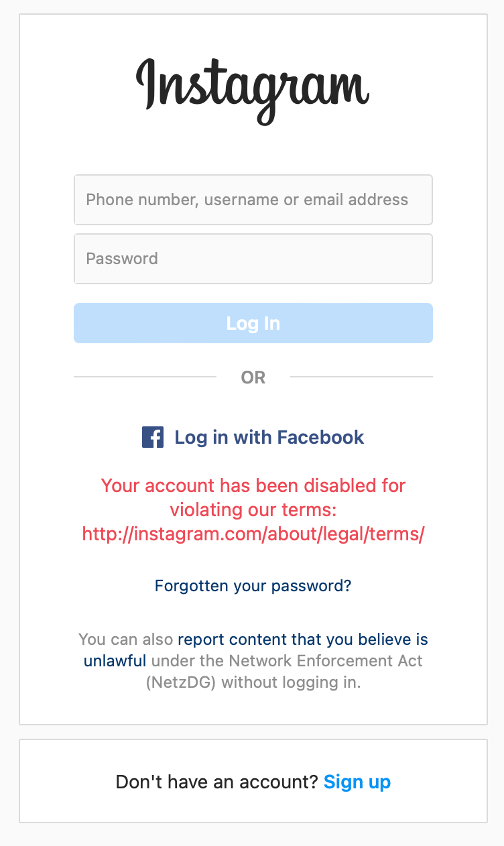Follow the instagram.com terms of service link
Viewport: 504px width, 846px height.
pyautogui.click(x=253, y=534)
